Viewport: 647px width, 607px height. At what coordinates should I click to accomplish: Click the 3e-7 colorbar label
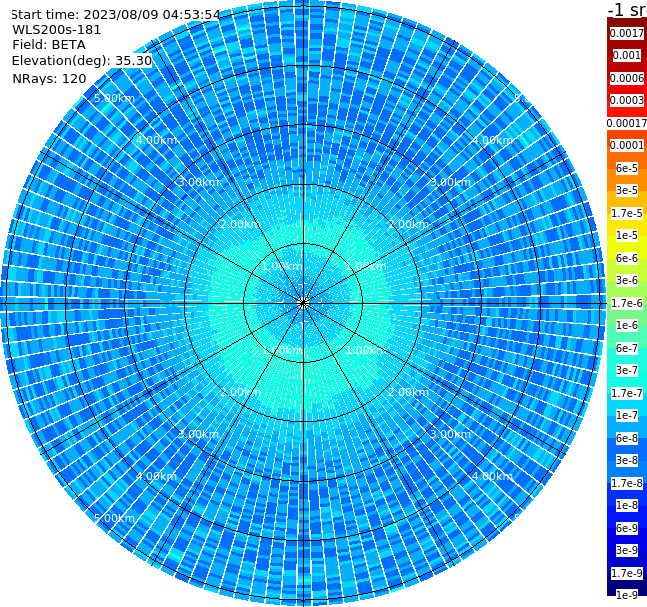627,370
